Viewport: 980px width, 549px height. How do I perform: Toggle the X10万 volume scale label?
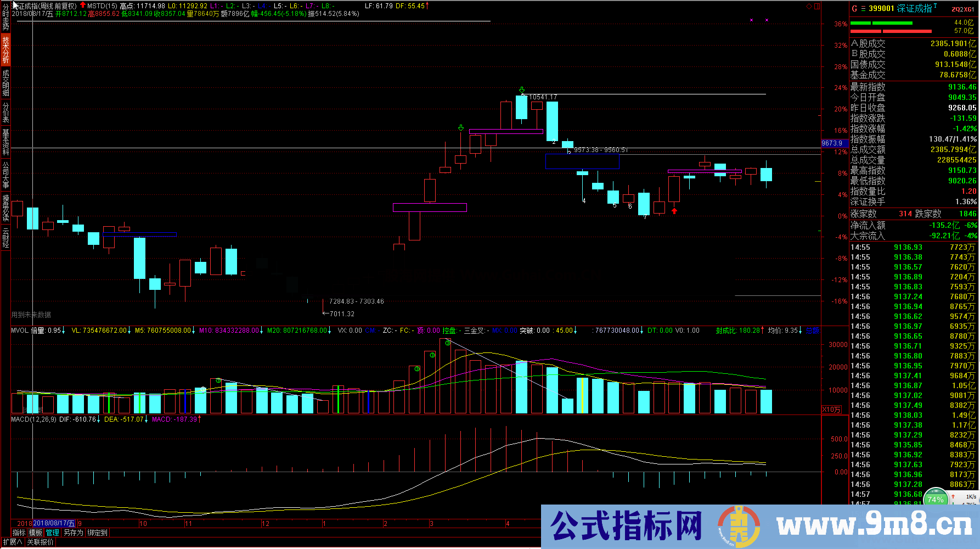831,410
